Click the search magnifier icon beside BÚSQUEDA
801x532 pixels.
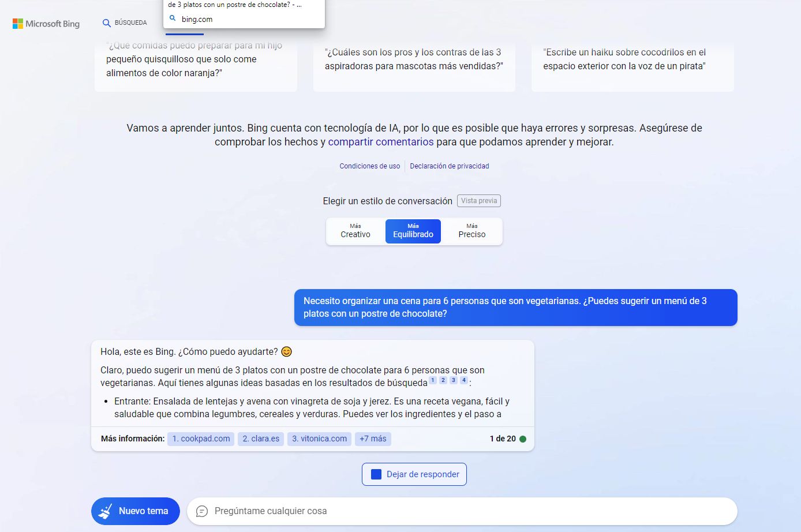106,23
